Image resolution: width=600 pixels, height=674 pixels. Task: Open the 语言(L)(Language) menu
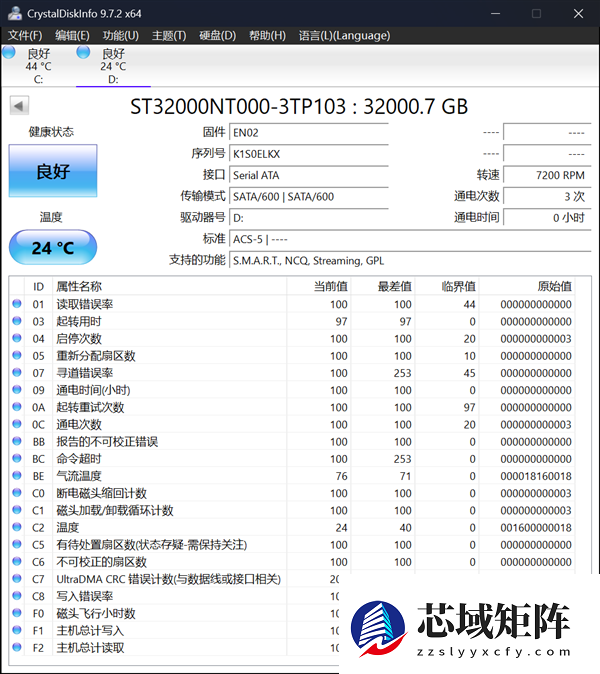point(344,35)
